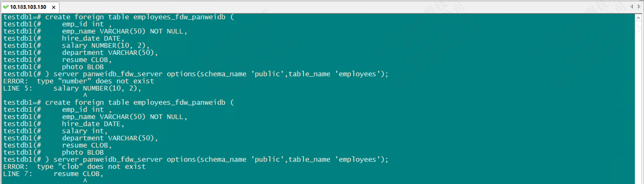
Task: Click the vertical scrollbar track of the terminal
Action: click(x=638, y=101)
